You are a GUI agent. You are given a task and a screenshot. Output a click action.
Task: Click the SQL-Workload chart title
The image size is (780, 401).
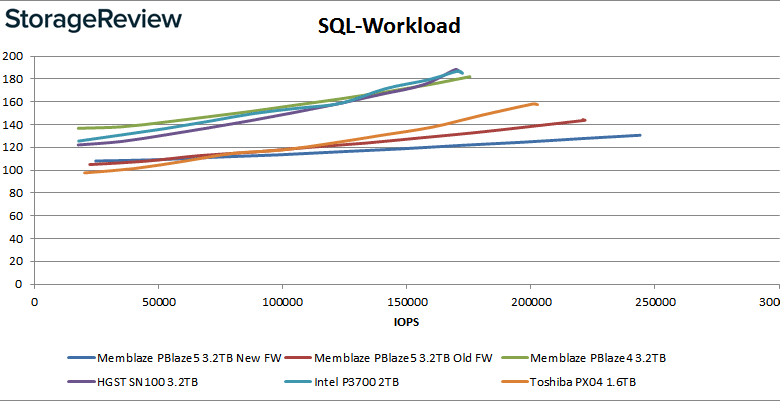click(x=389, y=26)
